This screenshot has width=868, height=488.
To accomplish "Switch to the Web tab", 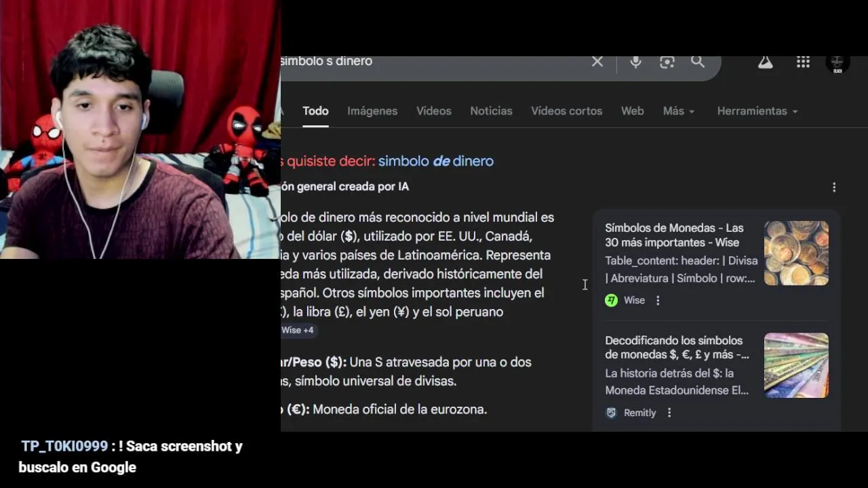I will click(633, 111).
